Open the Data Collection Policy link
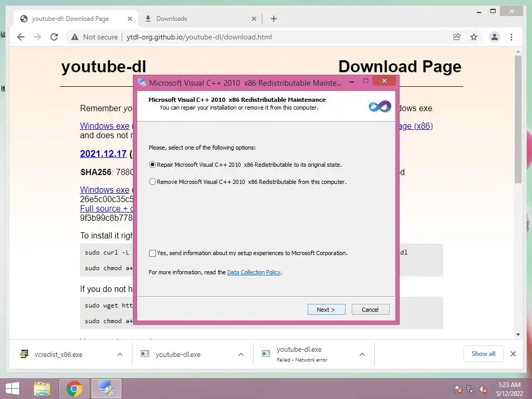532x399 pixels. coord(254,272)
